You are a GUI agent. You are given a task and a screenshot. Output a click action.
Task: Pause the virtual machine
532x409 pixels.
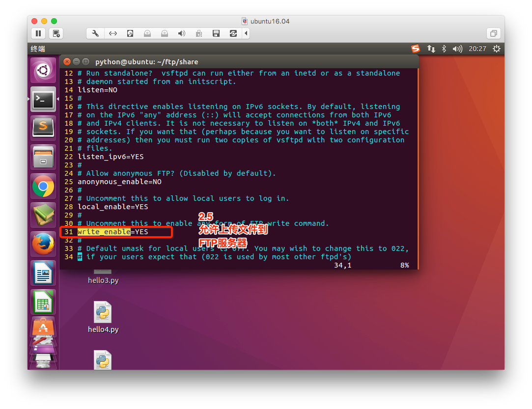(38, 33)
